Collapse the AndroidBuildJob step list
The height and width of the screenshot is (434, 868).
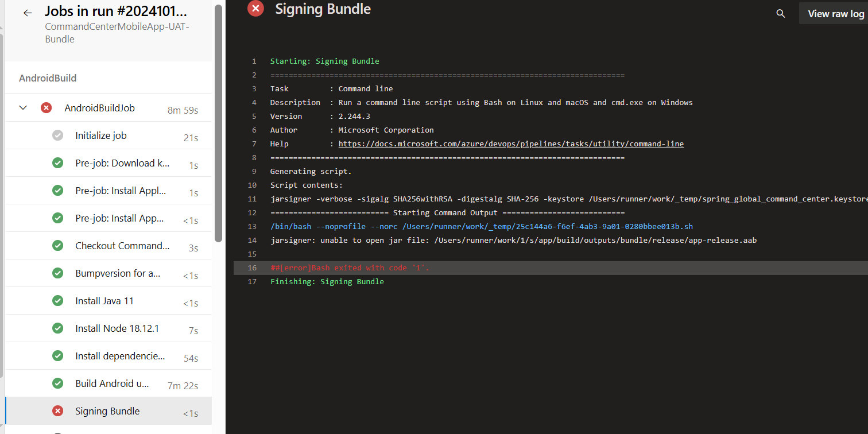pos(22,107)
